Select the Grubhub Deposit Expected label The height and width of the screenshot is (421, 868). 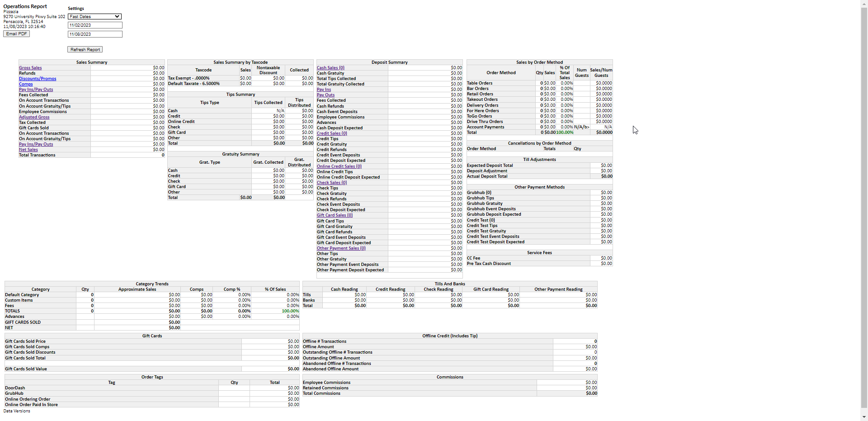(x=494, y=214)
